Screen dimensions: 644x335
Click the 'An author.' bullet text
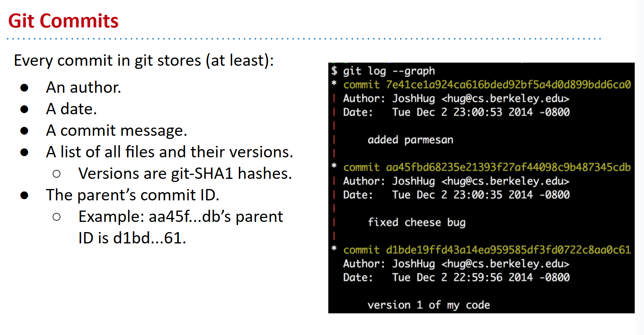tap(83, 87)
